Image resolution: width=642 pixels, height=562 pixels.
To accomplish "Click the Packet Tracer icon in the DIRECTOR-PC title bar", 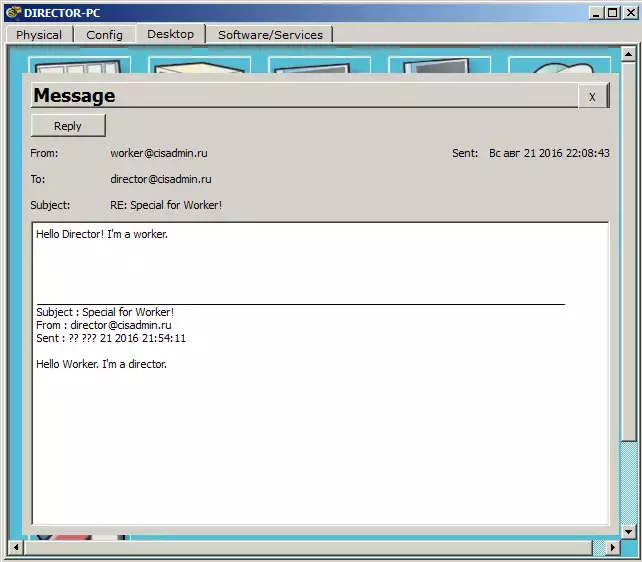I will pyautogui.click(x=14, y=13).
